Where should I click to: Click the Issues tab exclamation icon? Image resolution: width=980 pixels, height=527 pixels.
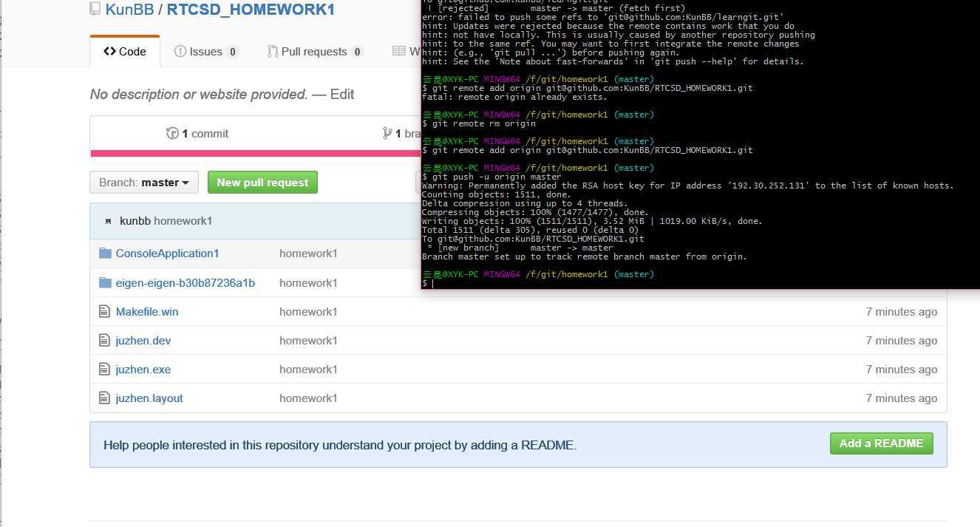(180, 52)
